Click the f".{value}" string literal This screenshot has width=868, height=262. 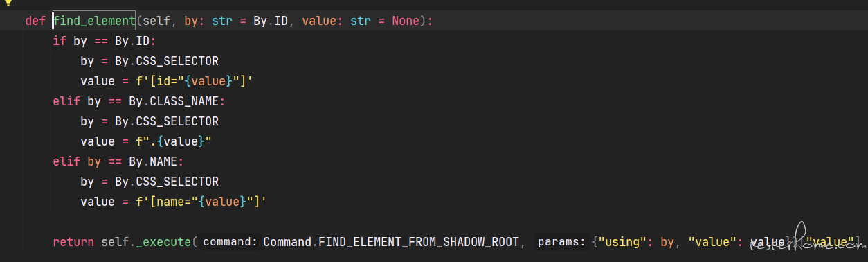tap(174, 141)
